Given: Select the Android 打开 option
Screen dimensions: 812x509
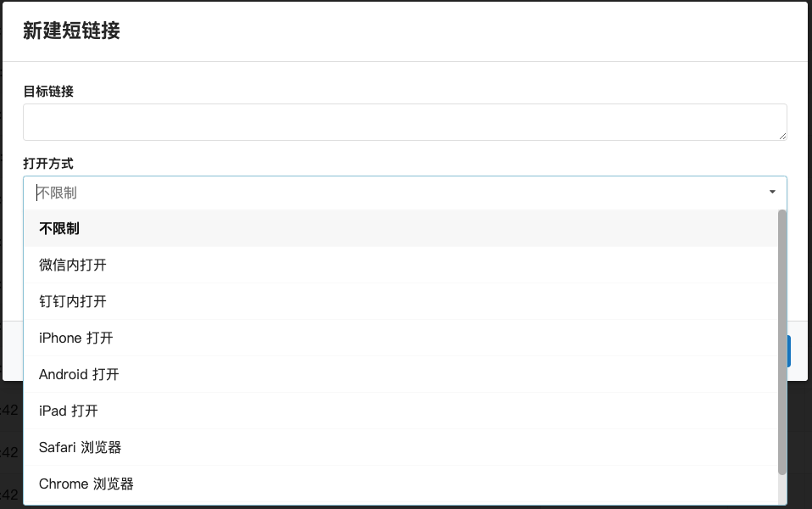Looking at the screenshot, I should (78, 374).
